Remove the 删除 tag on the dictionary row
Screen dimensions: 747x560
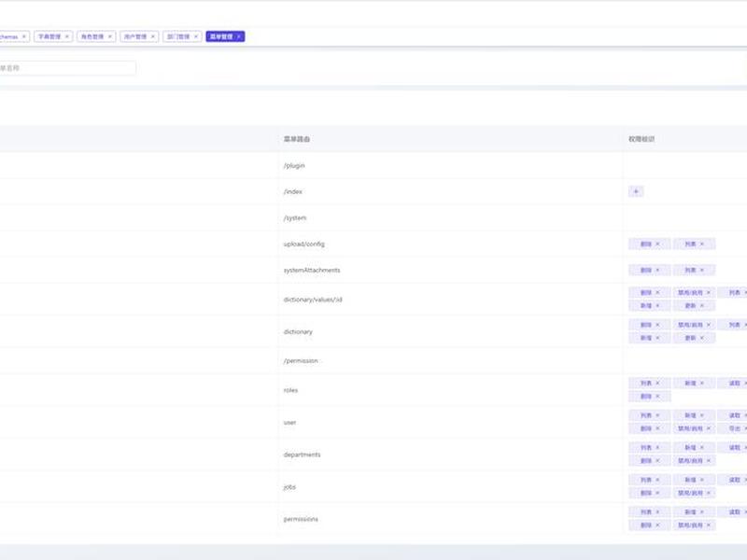pyautogui.click(x=657, y=325)
